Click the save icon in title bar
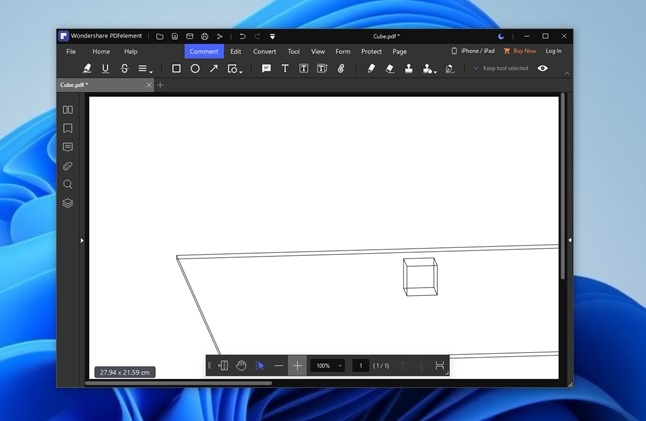Image resolution: width=646 pixels, height=421 pixels. [x=175, y=37]
